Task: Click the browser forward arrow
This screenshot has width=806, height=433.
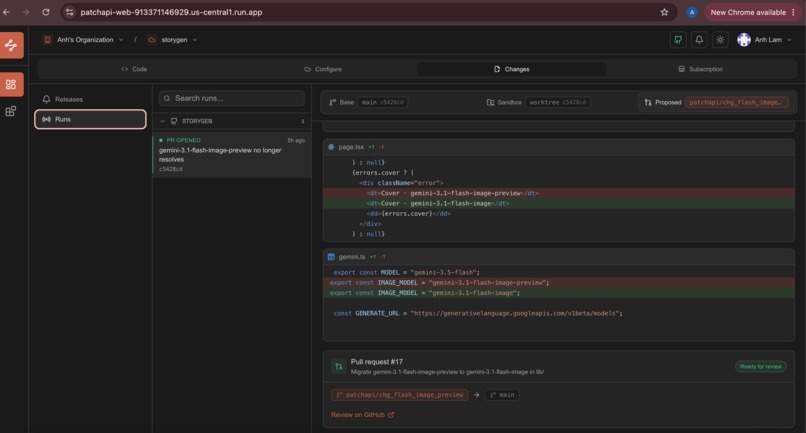Action: click(26, 12)
